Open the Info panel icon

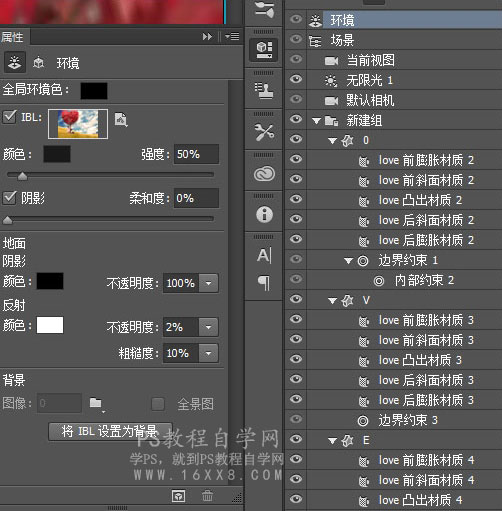tap(264, 214)
